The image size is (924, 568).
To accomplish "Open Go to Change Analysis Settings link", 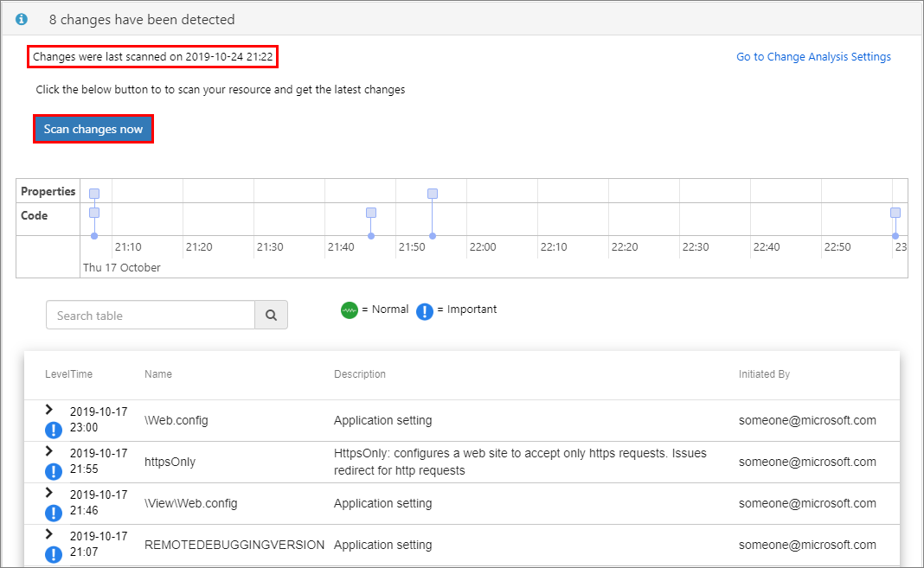I will pos(813,57).
